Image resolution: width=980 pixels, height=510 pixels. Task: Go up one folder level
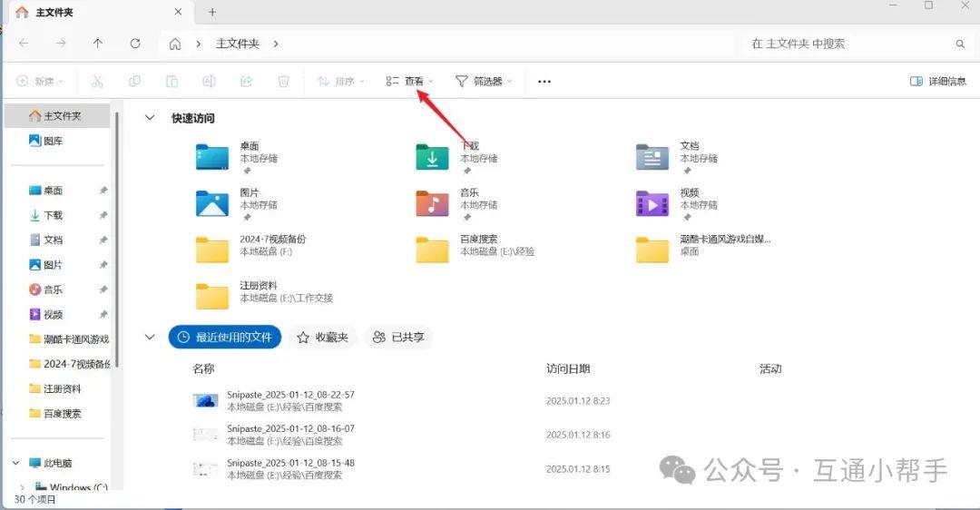click(97, 44)
